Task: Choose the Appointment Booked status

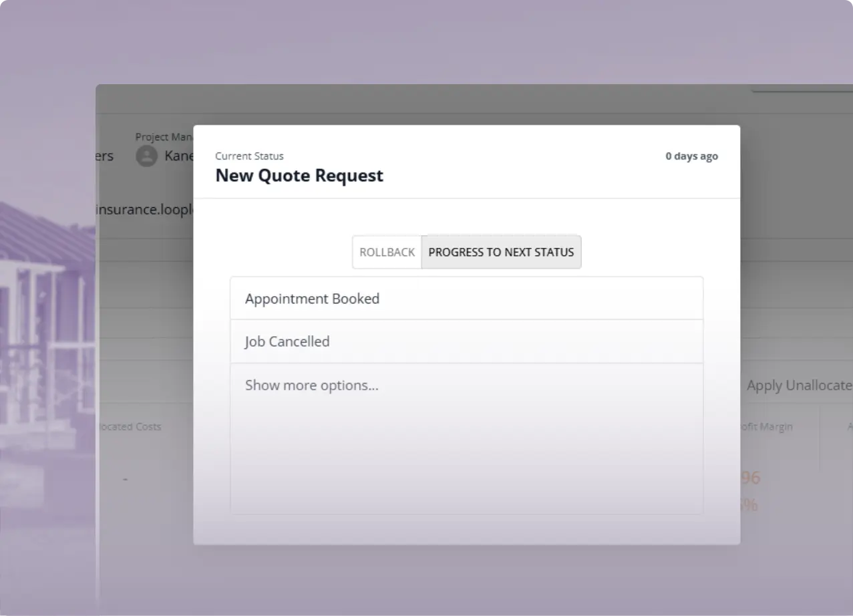Action: pyautogui.click(x=466, y=299)
